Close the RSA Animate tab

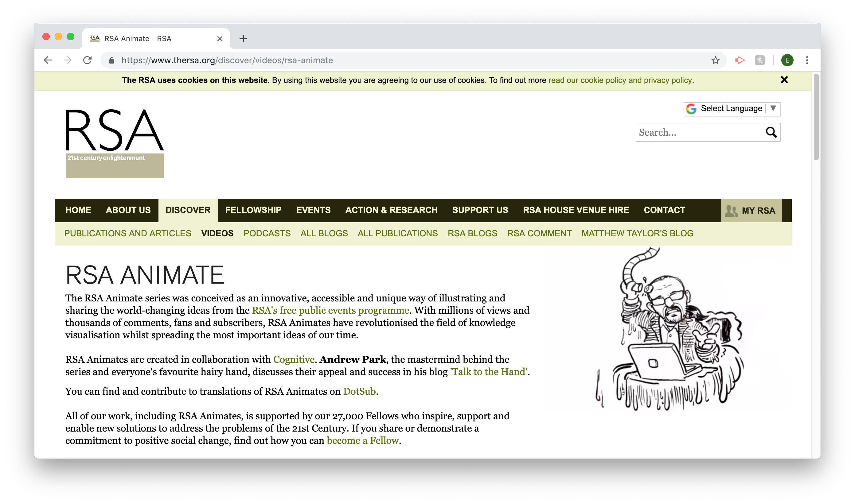click(220, 39)
